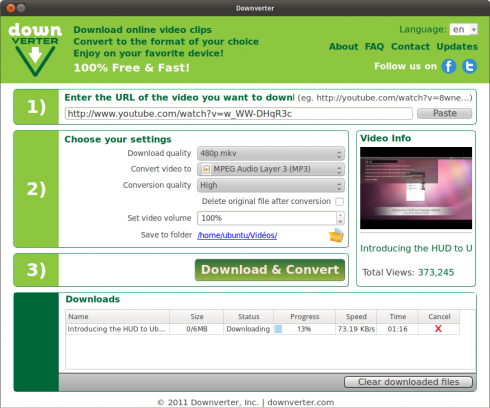Click the Total Views 373,245 value

point(436,272)
